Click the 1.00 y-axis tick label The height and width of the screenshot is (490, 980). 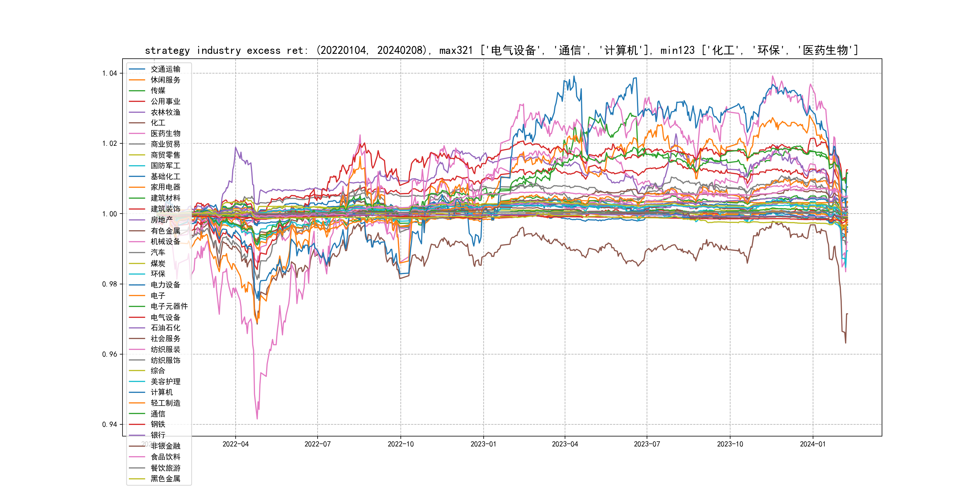[109, 214]
